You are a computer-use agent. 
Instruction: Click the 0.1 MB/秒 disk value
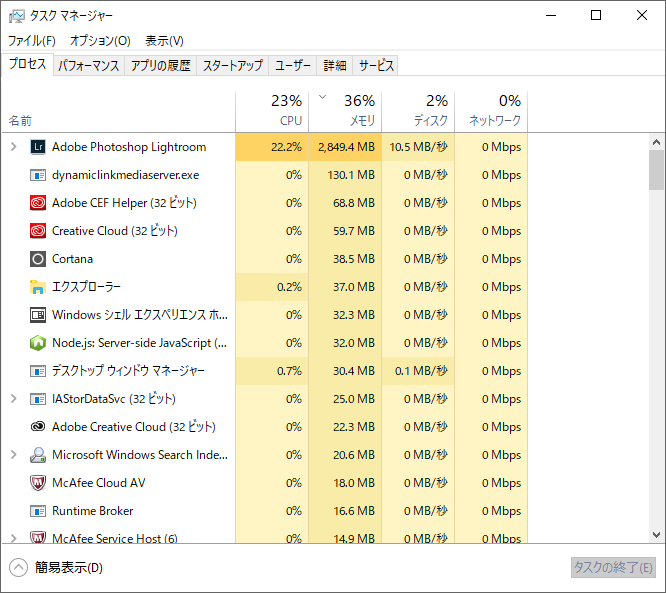(x=421, y=371)
